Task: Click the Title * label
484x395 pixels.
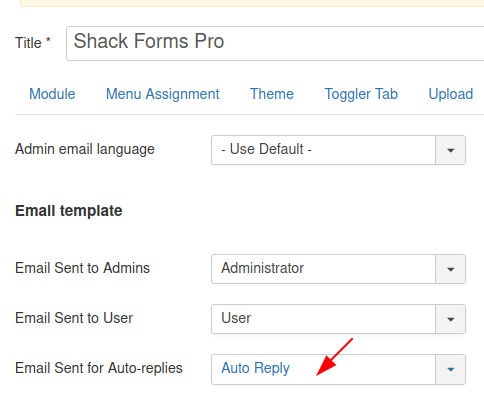Action: click(33, 43)
